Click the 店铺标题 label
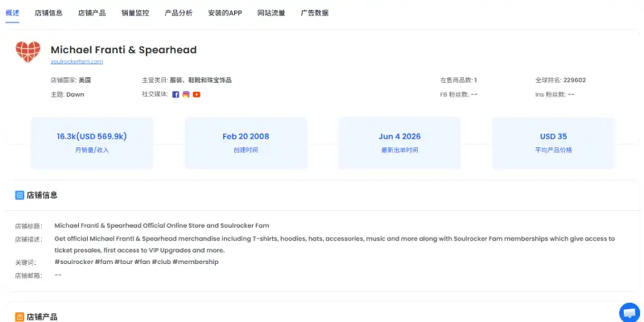This screenshot has width=644, height=322. (x=29, y=226)
